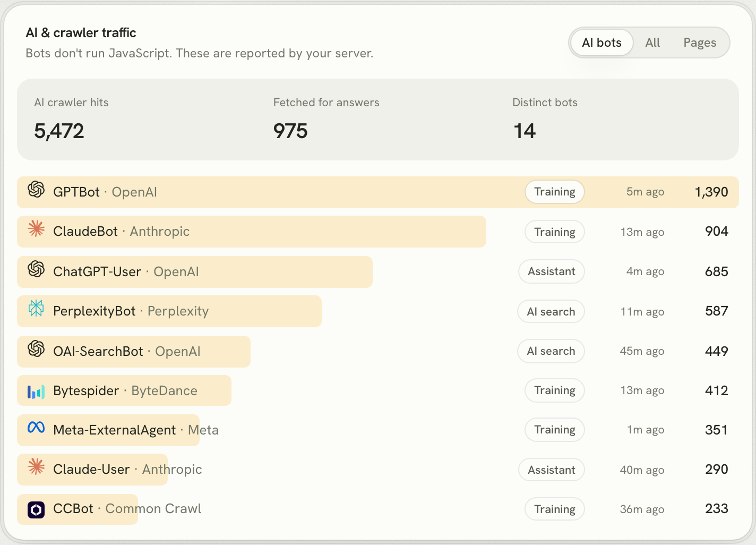Click the Assistant tag on ChatGPT-User row
756x545 pixels.
coord(552,271)
